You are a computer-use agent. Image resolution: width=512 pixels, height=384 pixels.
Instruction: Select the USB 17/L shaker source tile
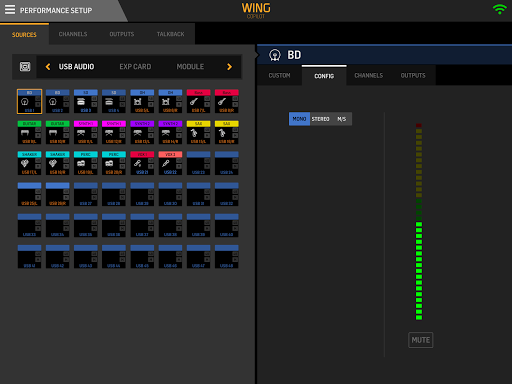29,163
